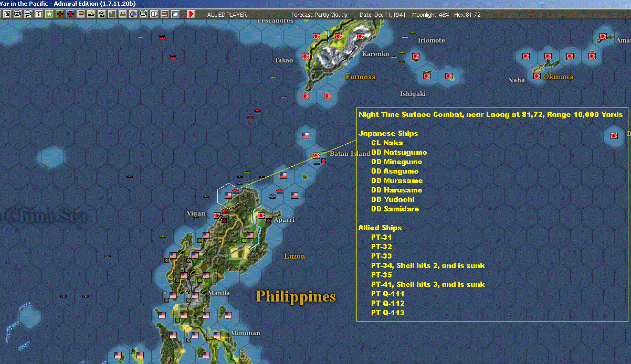Click the double yellow ships toolbar icon
631x364 pixels.
[x=101, y=14]
